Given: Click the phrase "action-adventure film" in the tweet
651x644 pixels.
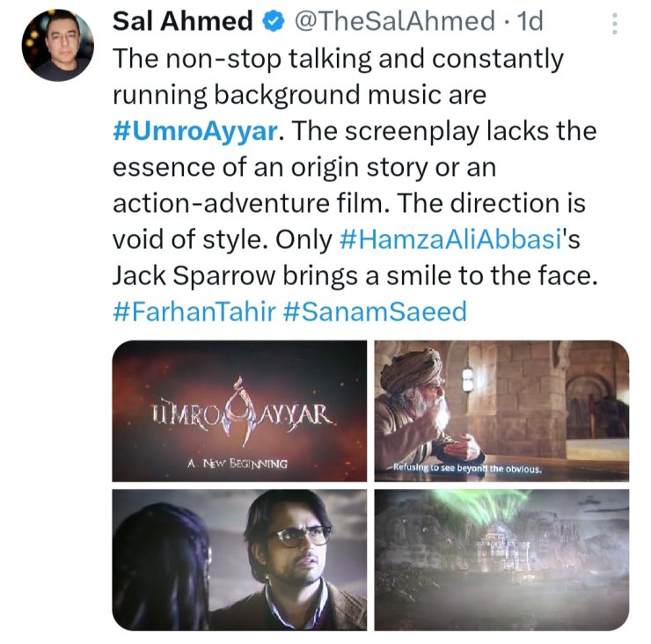Looking at the screenshot, I should 252,203.
